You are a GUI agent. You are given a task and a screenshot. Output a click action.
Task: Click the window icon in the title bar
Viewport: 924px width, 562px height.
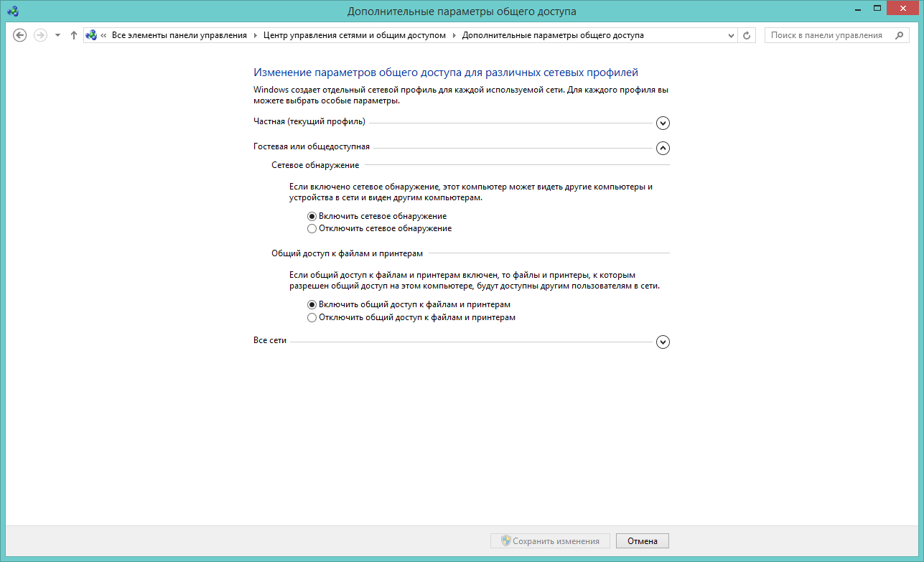coord(13,11)
